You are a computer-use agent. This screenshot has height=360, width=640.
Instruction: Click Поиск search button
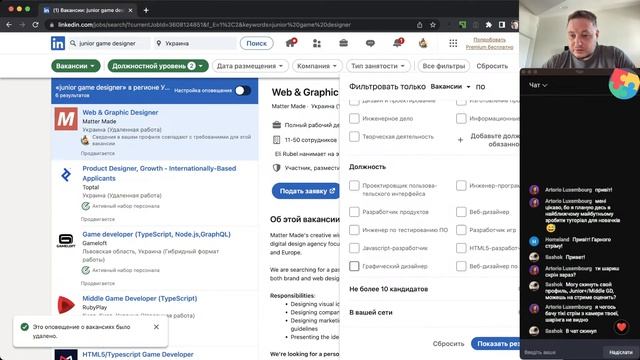pyautogui.click(x=256, y=43)
